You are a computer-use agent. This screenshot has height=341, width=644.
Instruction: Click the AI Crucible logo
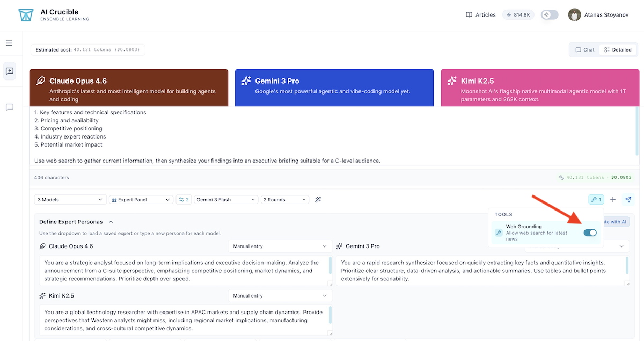(25, 14)
